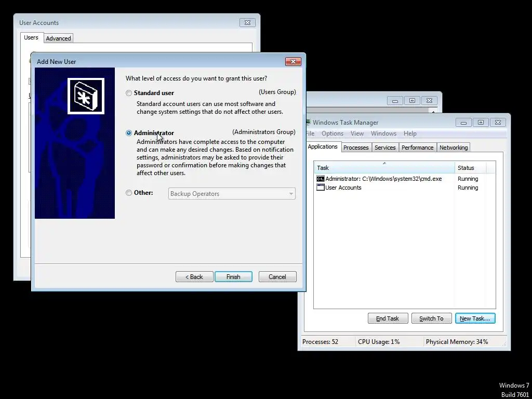Image resolution: width=532 pixels, height=399 pixels.
Task: Click the Running status of User Accounts
Action: 468,188
